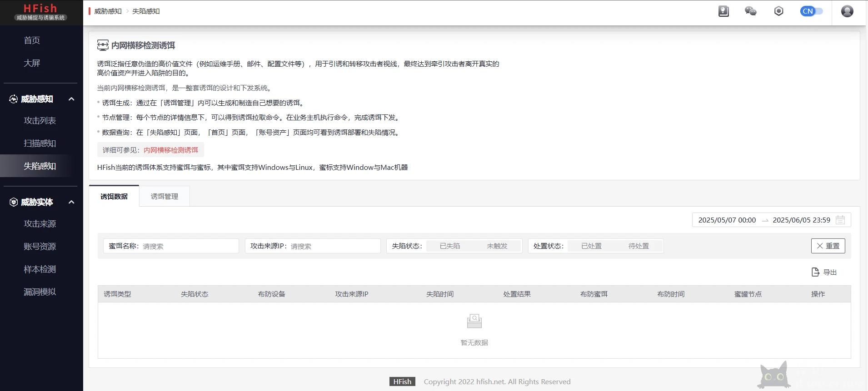Open the documentation book icon in header

[723, 11]
